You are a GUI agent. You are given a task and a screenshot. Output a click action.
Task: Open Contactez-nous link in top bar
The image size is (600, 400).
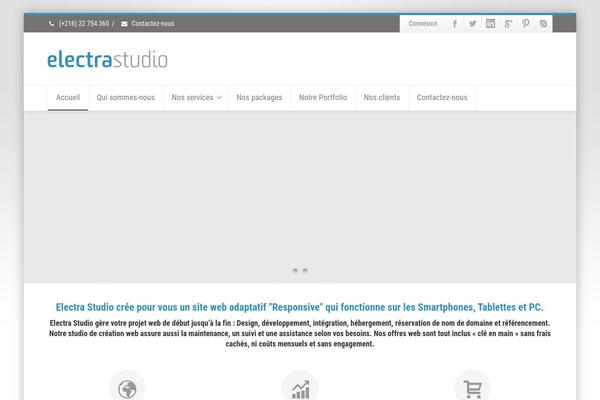(153, 24)
